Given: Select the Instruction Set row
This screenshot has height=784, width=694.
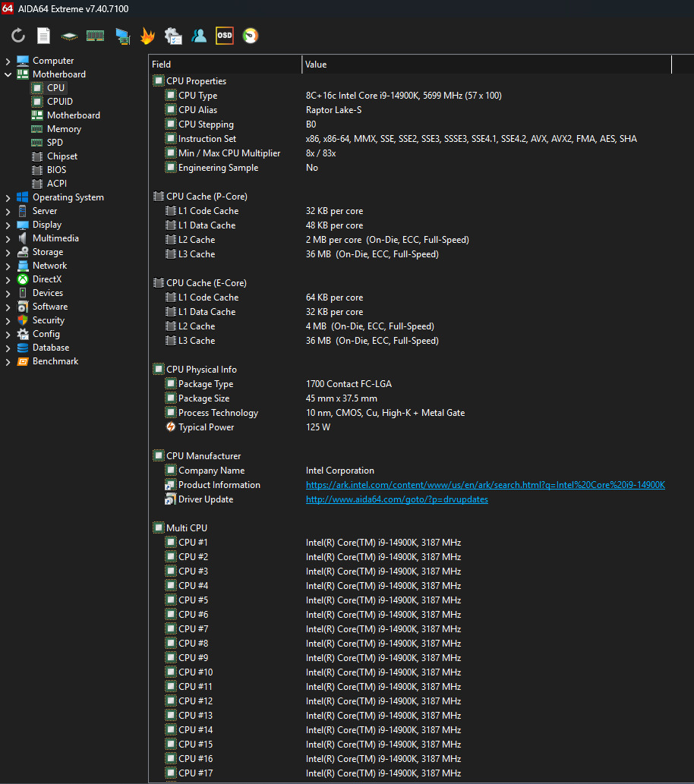Looking at the screenshot, I should [x=421, y=139].
